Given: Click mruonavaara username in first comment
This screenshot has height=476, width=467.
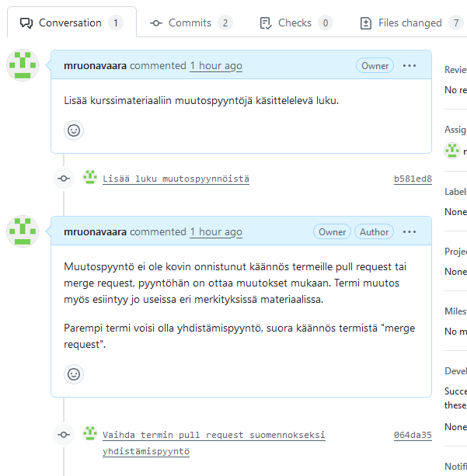Looking at the screenshot, I should click(95, 66).
